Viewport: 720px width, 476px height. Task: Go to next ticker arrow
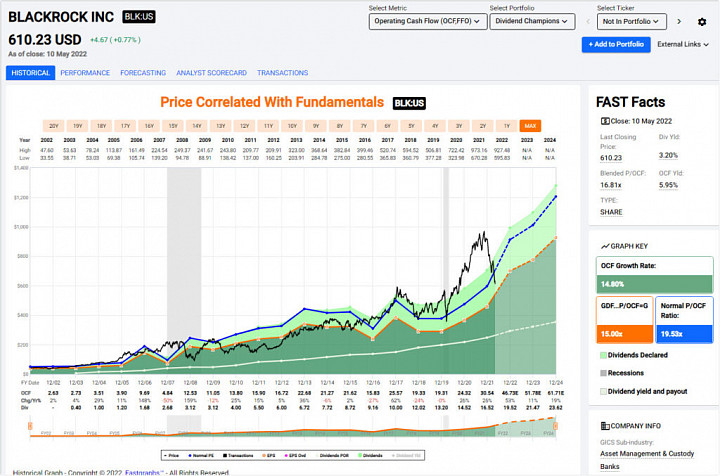click(x=679, y=22)
